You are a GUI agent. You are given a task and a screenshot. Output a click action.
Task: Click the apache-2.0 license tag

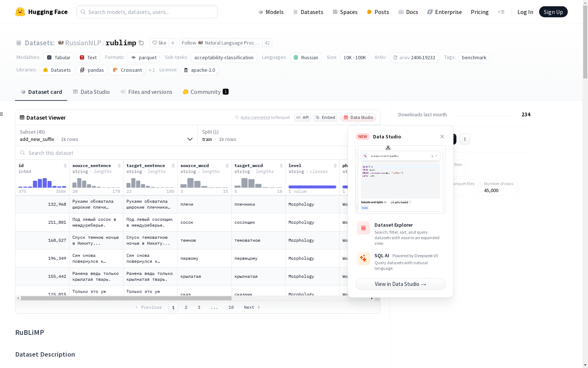coord(200,70)
